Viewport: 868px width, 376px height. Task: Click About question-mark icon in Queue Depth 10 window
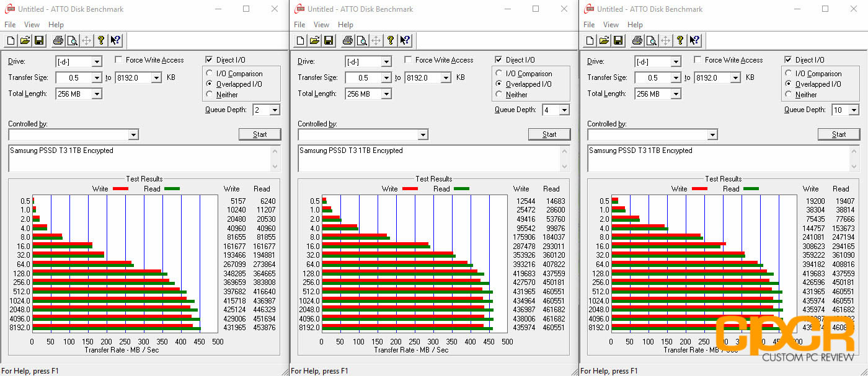[x=680, y=41]
